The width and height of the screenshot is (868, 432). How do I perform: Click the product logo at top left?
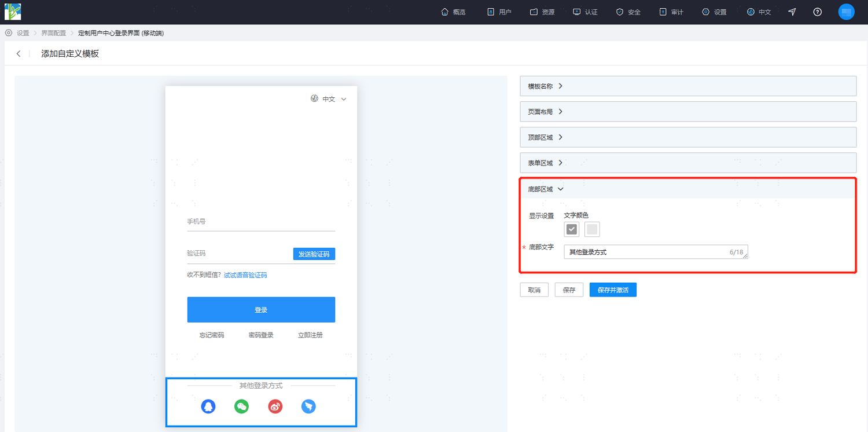coord(13,12)
